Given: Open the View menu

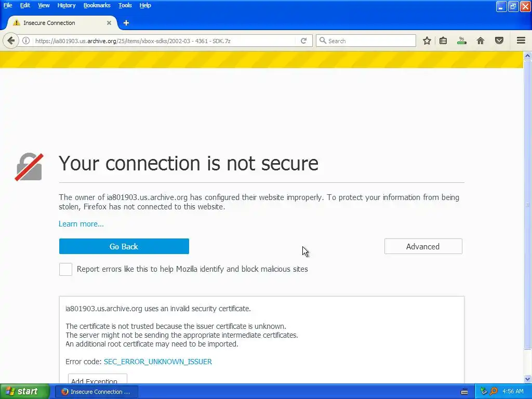Looking at the screenshot, I should (44, 5).
